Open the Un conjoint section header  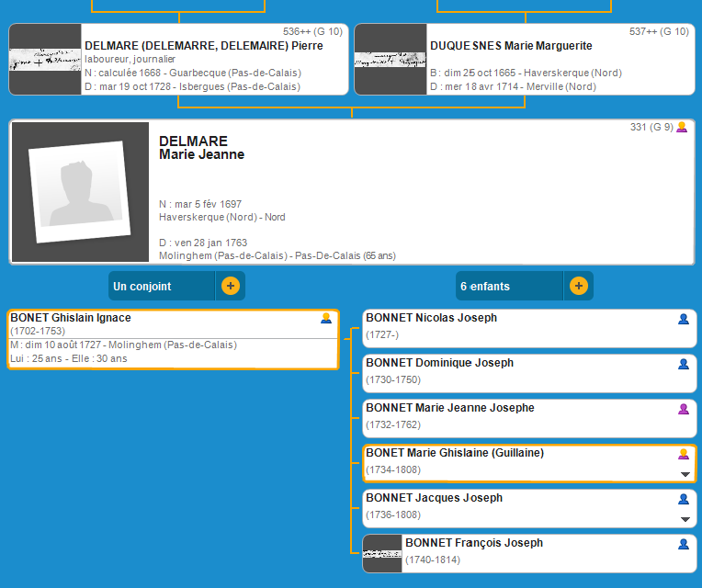(x=162, y=286)
